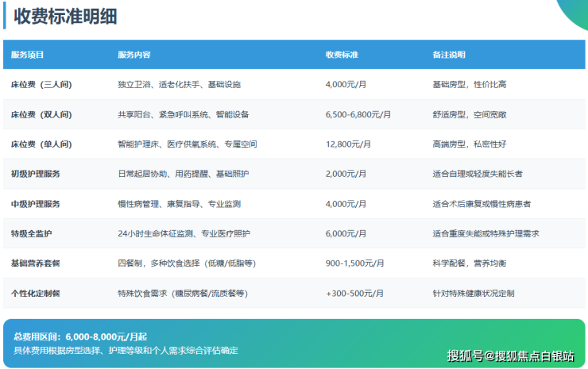Click the 备注说明 column header
This screenshot has height=369, width=588.
click(x=449, y=56)
